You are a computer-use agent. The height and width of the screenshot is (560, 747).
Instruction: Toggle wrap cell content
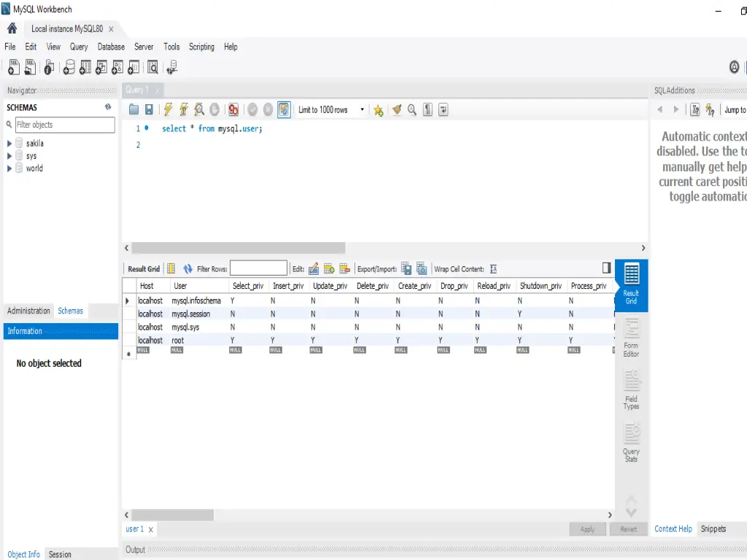pos(494,269)
